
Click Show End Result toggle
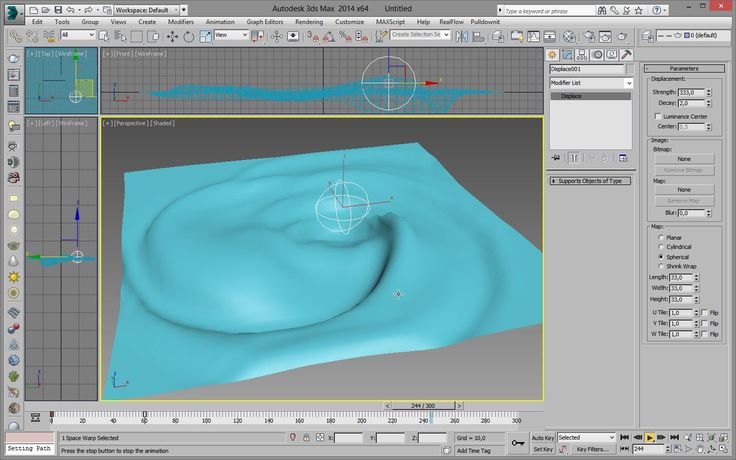(574, 158)
